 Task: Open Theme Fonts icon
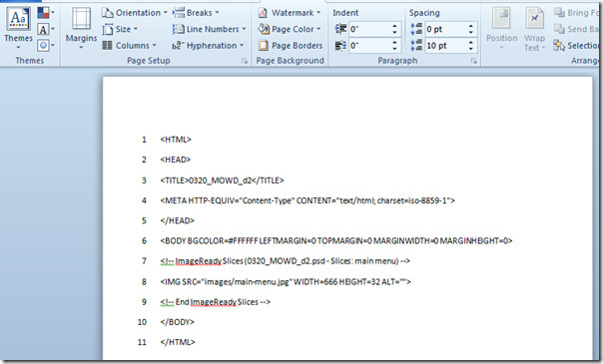tap(45, 29)
